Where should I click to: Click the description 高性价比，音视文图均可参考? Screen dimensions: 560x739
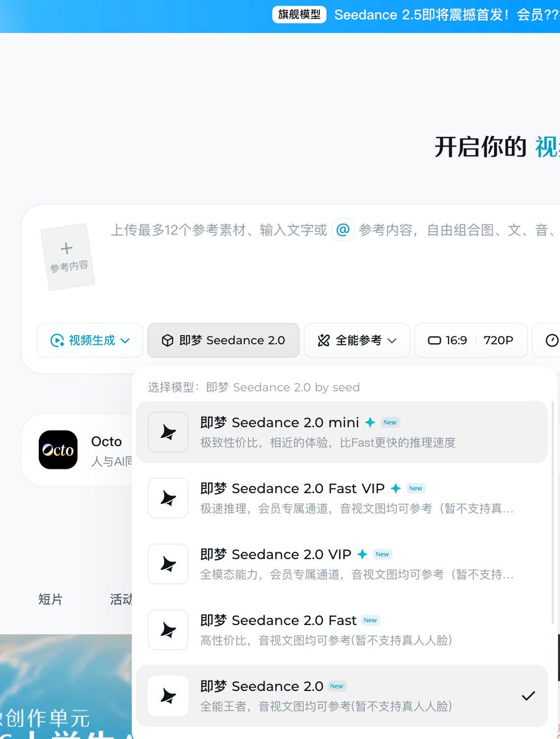click(x=326, y=640)
